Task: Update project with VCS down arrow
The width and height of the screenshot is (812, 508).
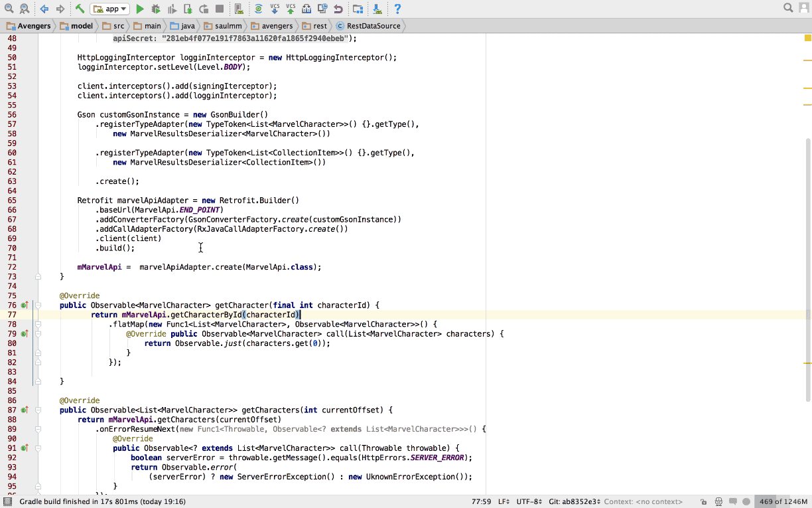Action: click(275, 9)
